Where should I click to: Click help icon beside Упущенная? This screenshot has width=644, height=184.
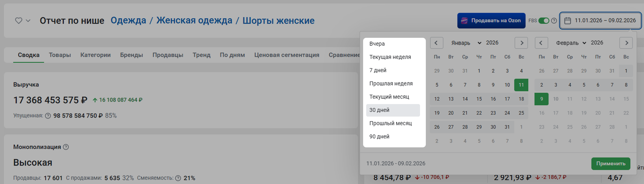point(48,116)
